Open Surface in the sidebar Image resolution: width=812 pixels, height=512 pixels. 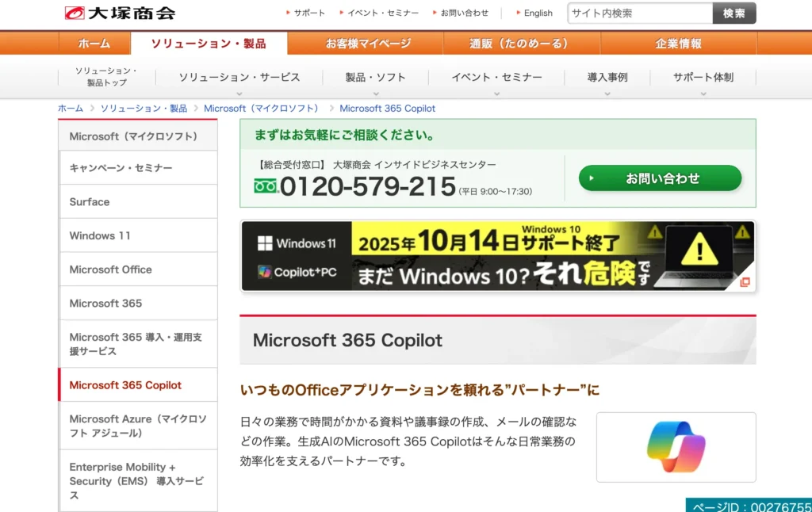[138, 201]
